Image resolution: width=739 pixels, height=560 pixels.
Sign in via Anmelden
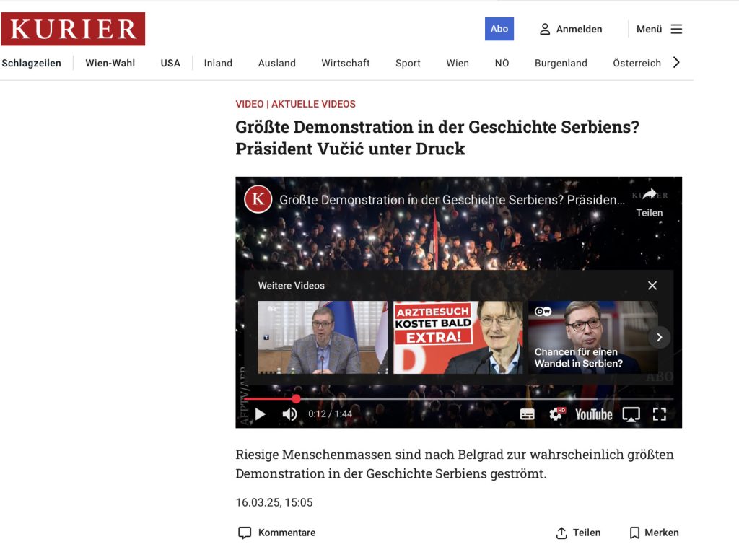[x=571, y=29]
